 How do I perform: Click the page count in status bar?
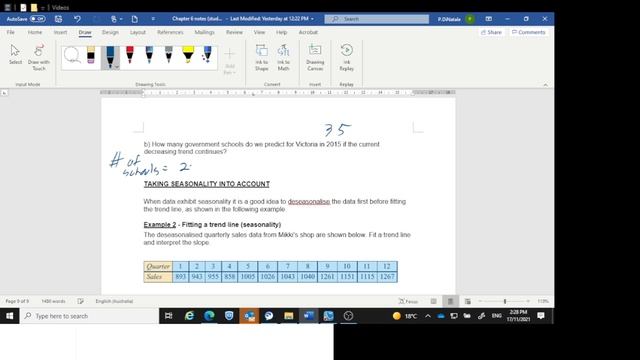tap(17, 301)
